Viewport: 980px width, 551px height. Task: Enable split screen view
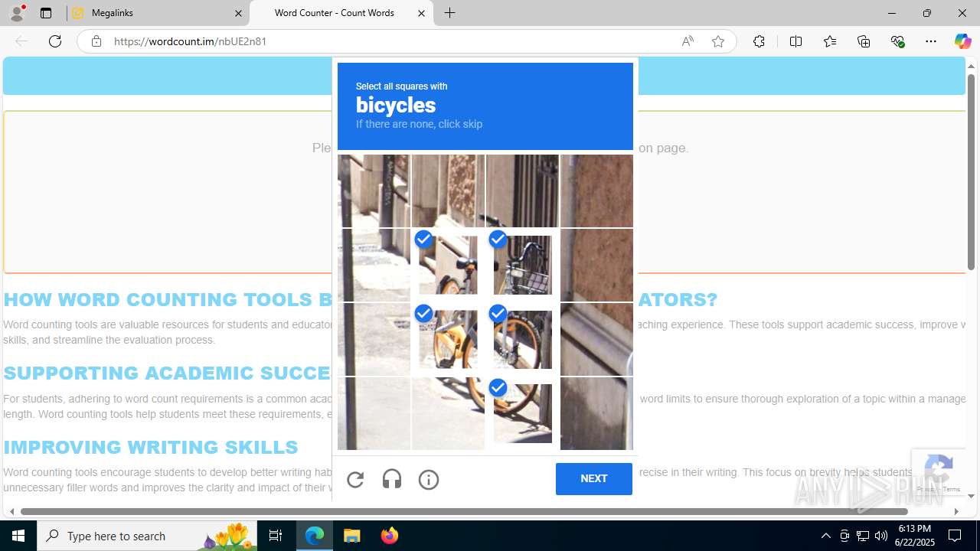[x=795, y=41]
